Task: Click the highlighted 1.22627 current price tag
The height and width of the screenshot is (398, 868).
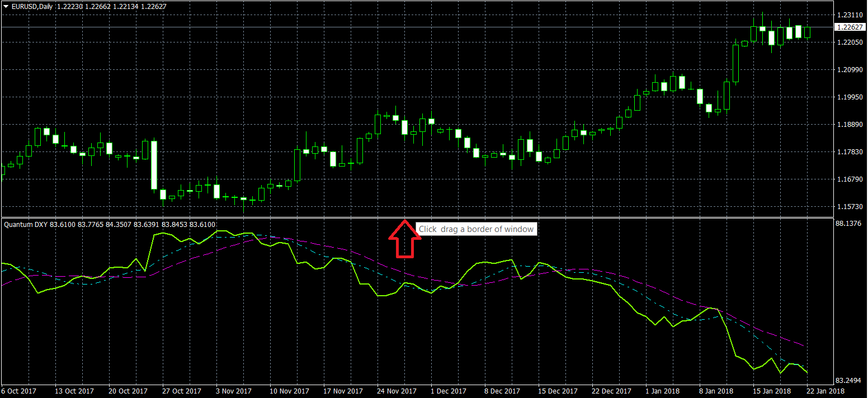Action: point(848,27)
